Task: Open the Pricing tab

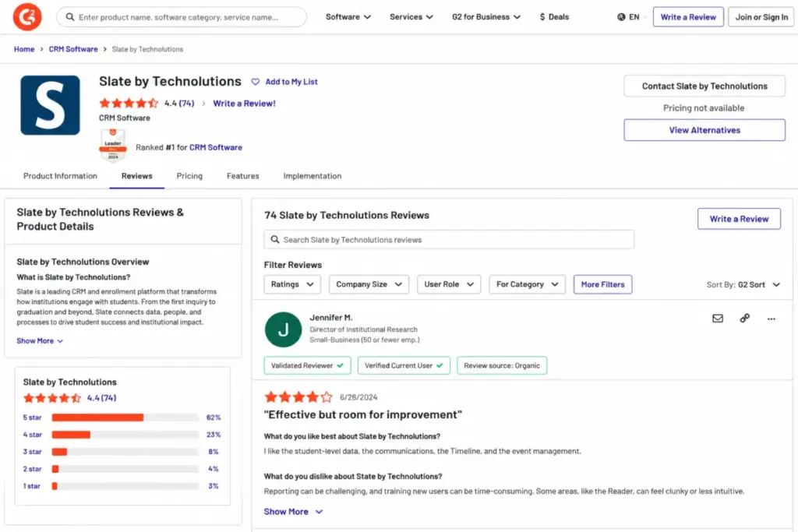Action: [x=189, y=176]
